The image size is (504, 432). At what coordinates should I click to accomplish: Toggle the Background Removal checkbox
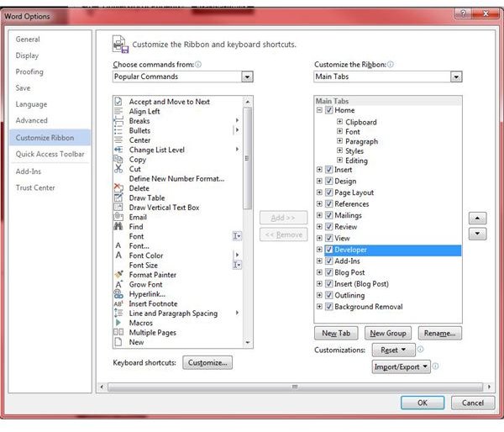(328, 307)
